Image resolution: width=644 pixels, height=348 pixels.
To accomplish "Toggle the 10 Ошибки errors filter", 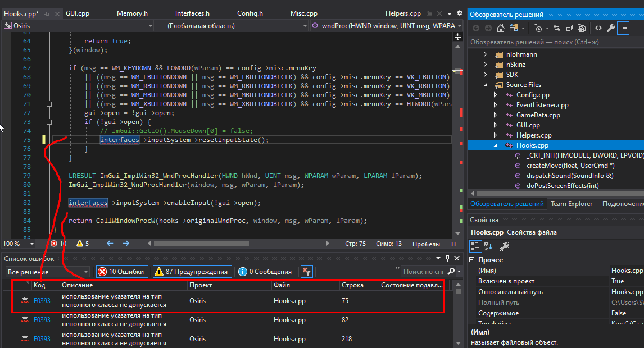I will 121,272.
